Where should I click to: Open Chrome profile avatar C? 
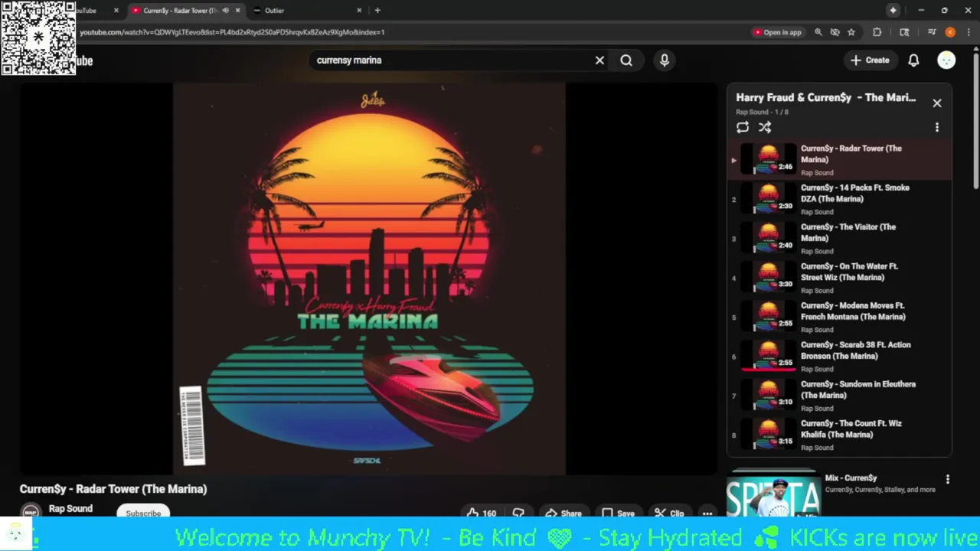950,32
